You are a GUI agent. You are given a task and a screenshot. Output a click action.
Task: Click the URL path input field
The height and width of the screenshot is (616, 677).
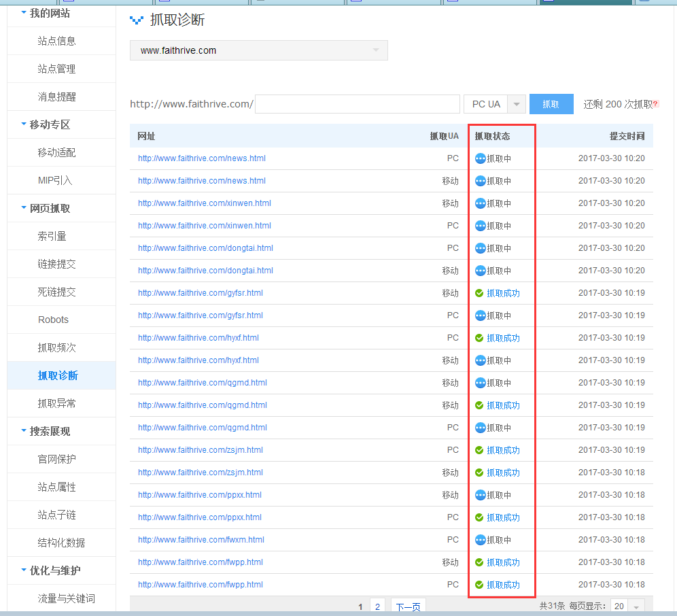coord(358,104)
